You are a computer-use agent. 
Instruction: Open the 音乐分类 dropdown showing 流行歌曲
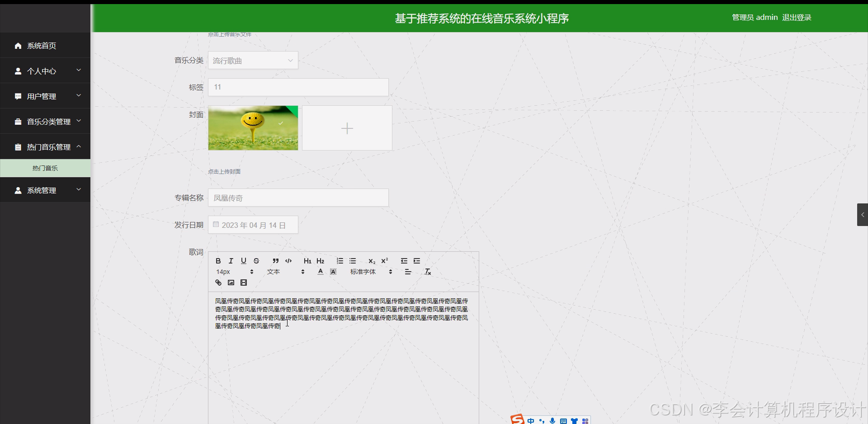(253, 60)
